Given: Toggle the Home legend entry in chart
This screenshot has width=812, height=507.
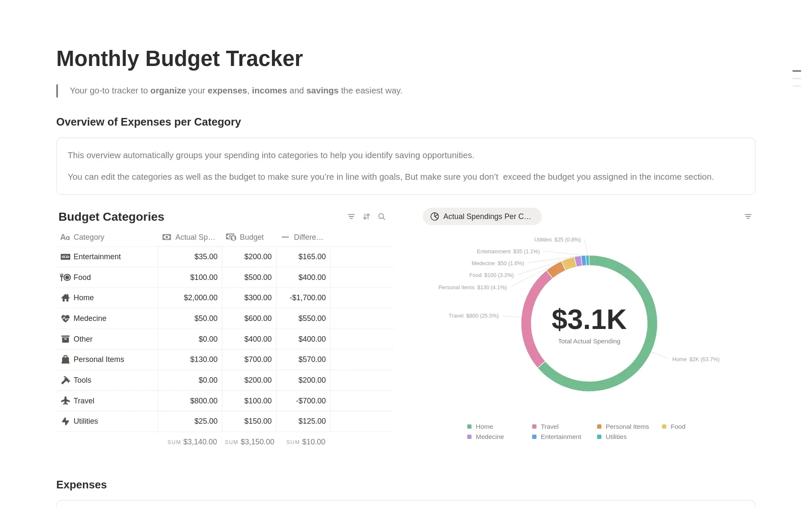Looking at the screenshot, I should [x=480, y=427].
